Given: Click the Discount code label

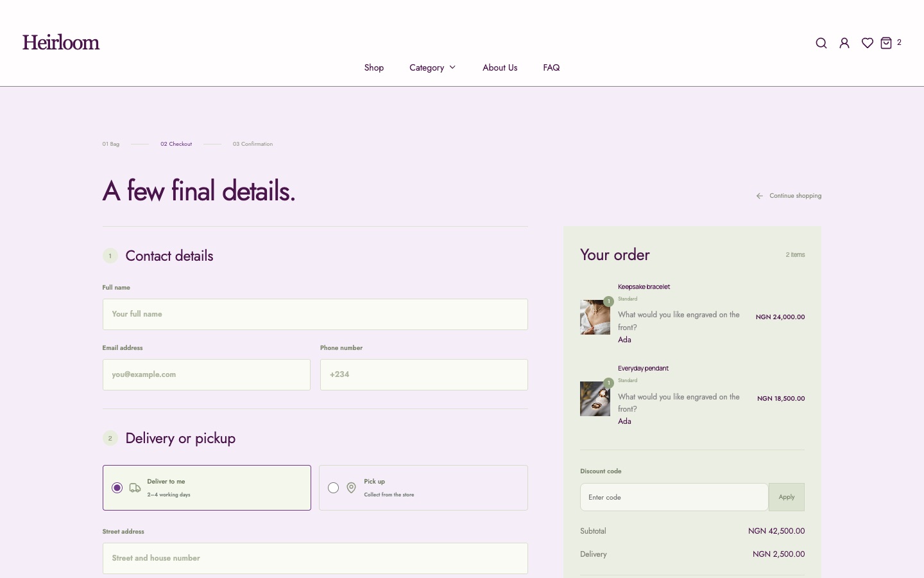Looking at the screenshot, I should tap(601, 471).
